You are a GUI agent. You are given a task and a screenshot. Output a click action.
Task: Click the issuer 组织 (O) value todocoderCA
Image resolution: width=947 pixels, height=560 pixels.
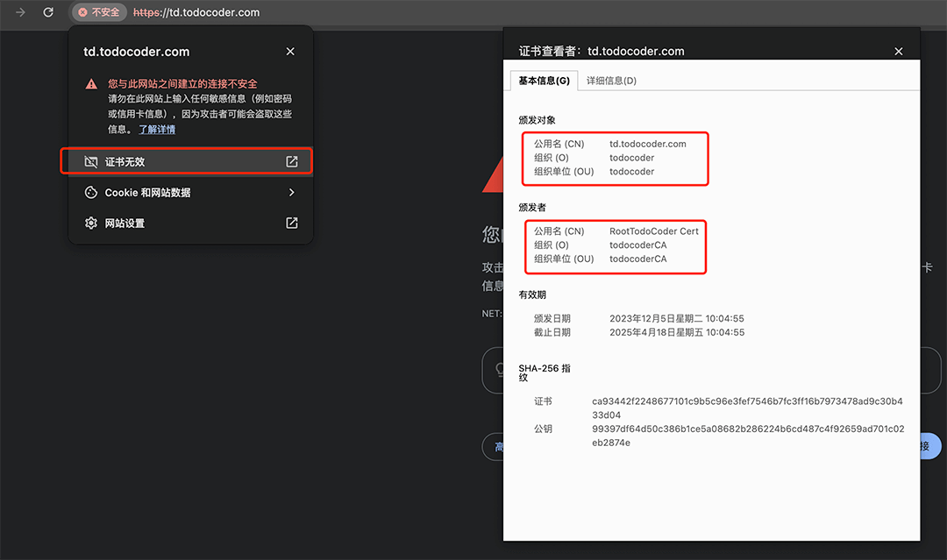(637, 245)
